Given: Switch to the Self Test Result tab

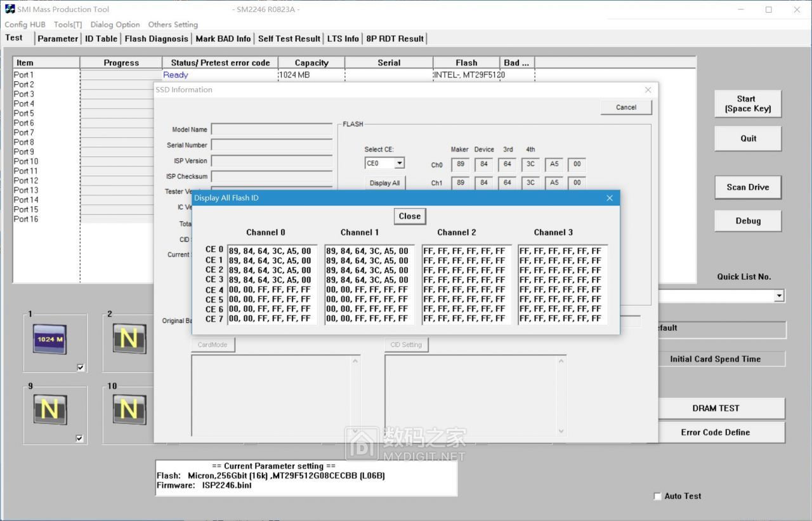Looking at the screenshot, I should [x=289, y=39].
